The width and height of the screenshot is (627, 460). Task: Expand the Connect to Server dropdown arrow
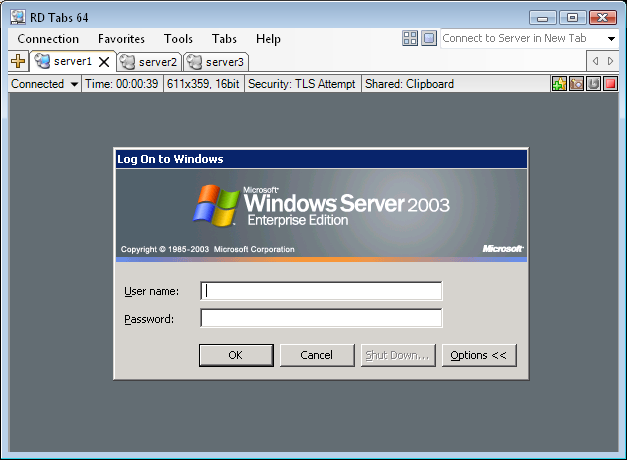coord(611,39)
